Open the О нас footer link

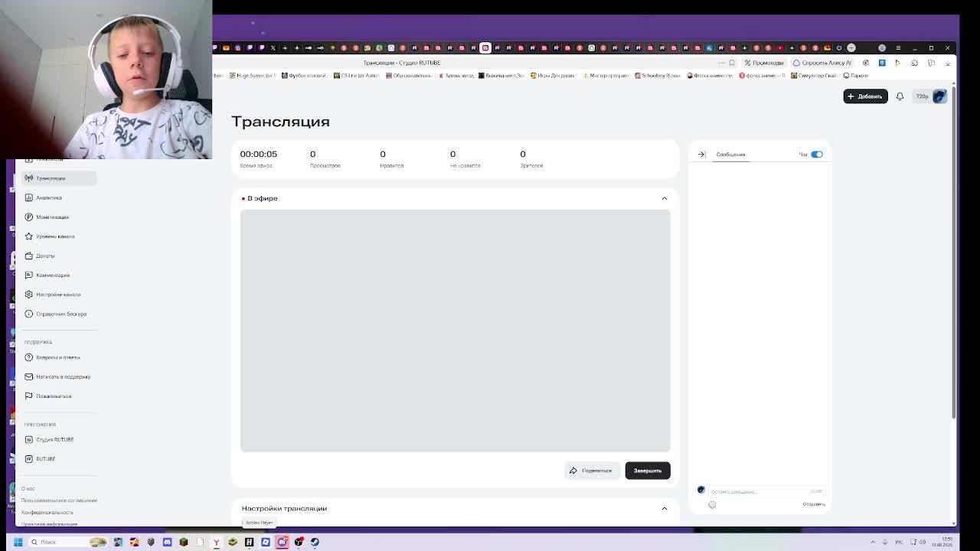tap(28, 488)
